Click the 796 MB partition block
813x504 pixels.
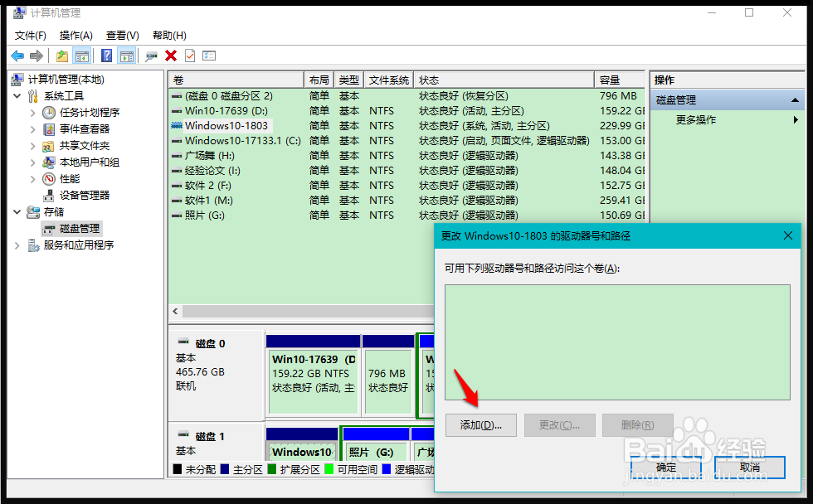click(388, 375)
